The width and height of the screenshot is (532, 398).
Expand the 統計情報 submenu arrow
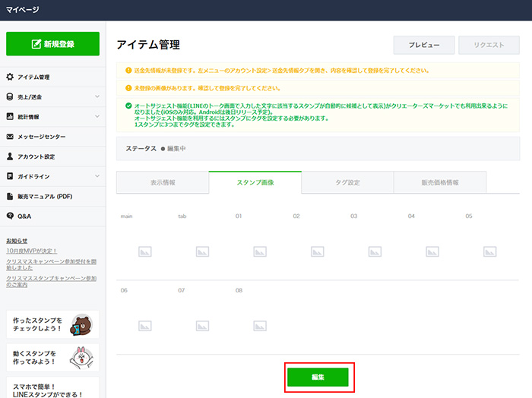pyautogui.click(x=97, y=117)
